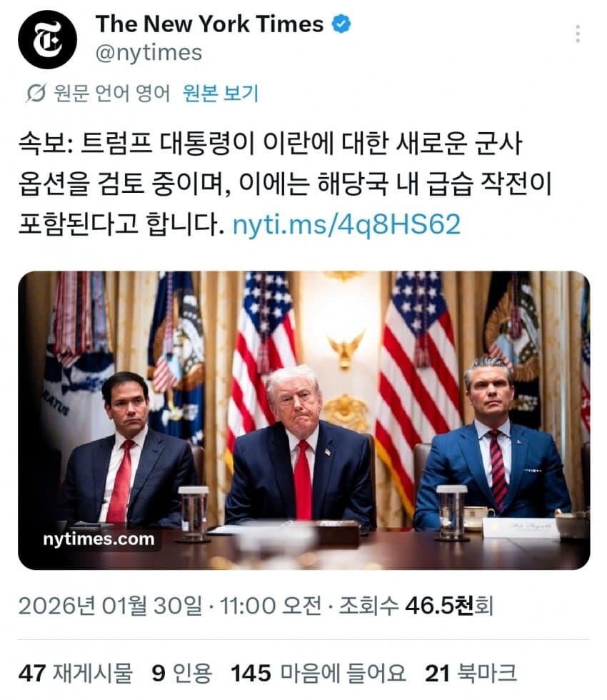The width and height of the screenshot is (607, 700).
Task: Click the 21 북마크 bookmarks count
Action: [471, 673]
